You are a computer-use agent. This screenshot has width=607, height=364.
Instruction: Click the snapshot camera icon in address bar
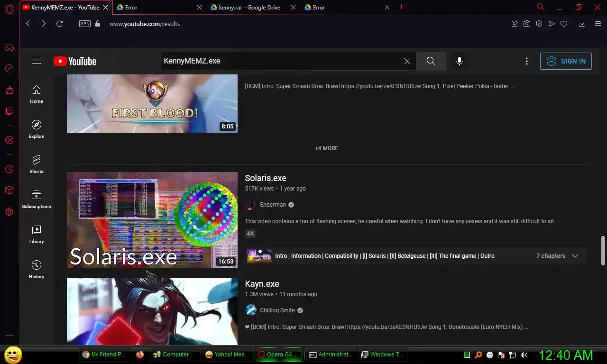[x=527, y=24]
